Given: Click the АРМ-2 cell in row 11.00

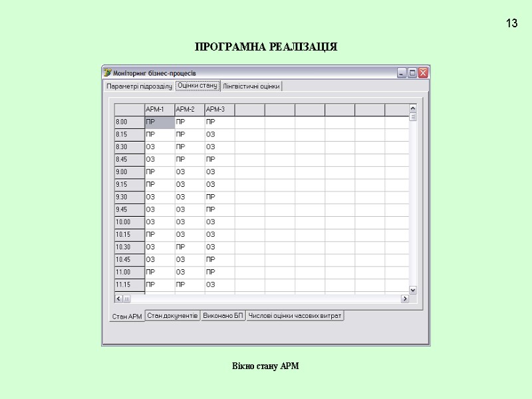Looking at the screenshot, I should click(x=190, y=273).
